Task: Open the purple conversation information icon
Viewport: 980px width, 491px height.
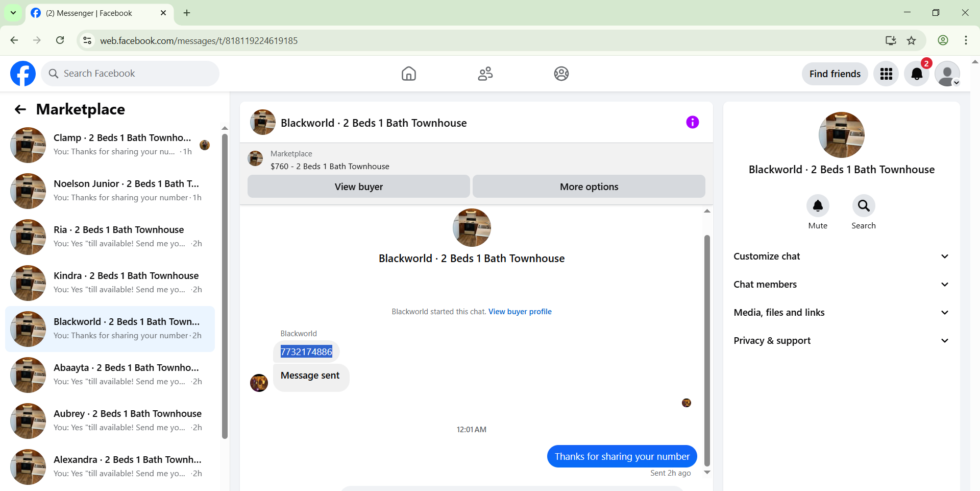Action: [692, 122]
